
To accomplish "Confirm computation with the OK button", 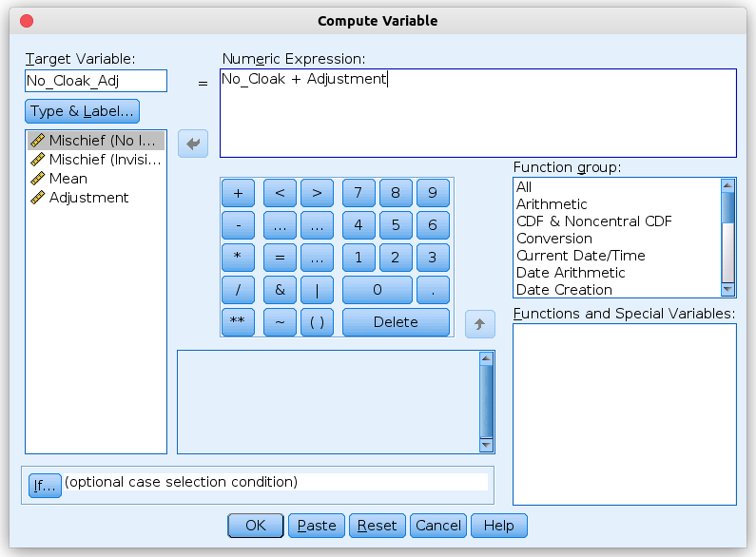I will pyautogui.click(x=256, y=526).
